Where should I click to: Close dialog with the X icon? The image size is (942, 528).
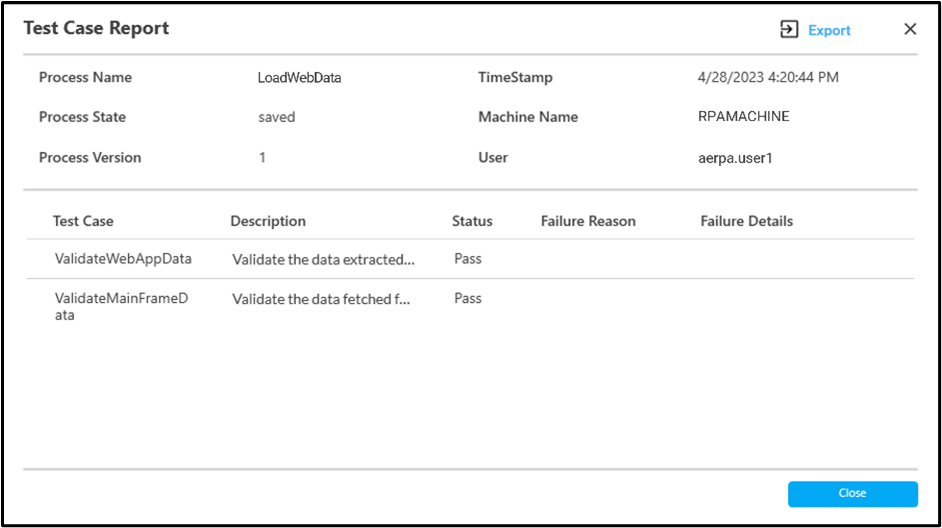click(x=910, y=29)
